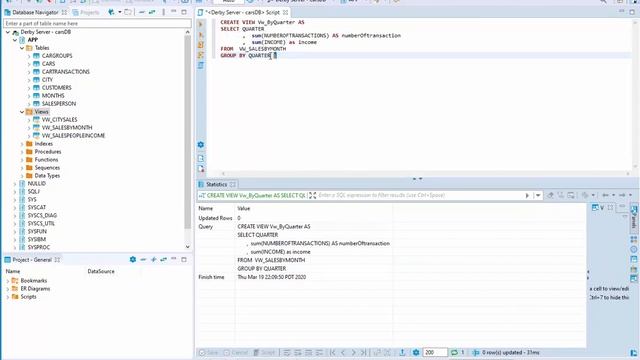Click SQL expression filter input field
The width and height of the screenshot is (640, 360).
[420, 196]
